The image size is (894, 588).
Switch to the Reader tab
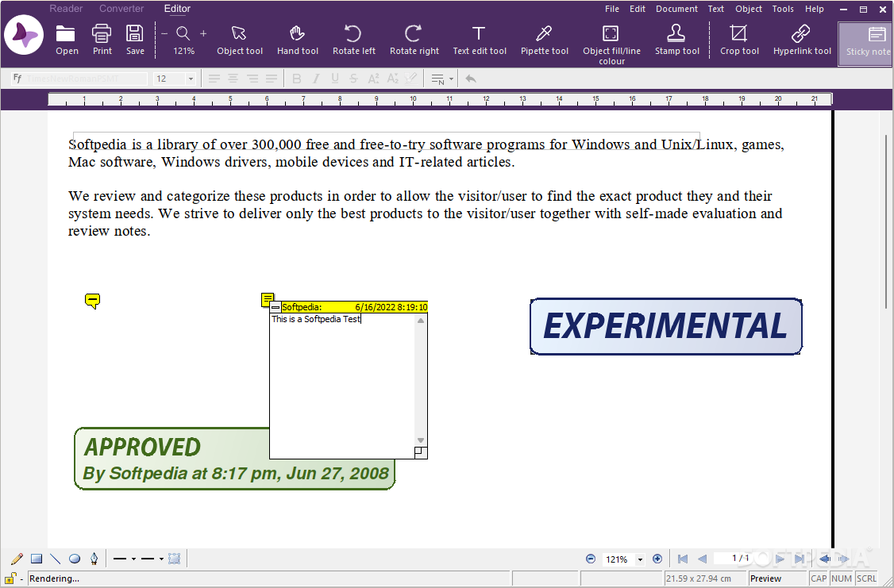tap(66, 9)
